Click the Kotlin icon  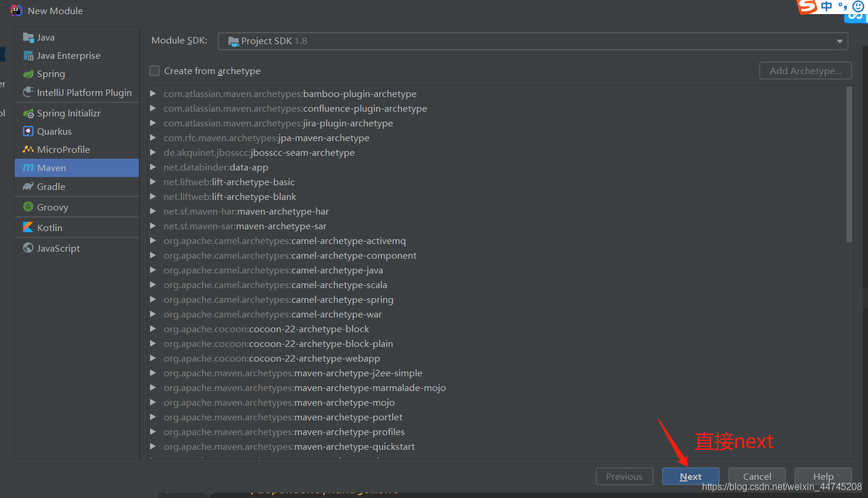coord(28,228)
